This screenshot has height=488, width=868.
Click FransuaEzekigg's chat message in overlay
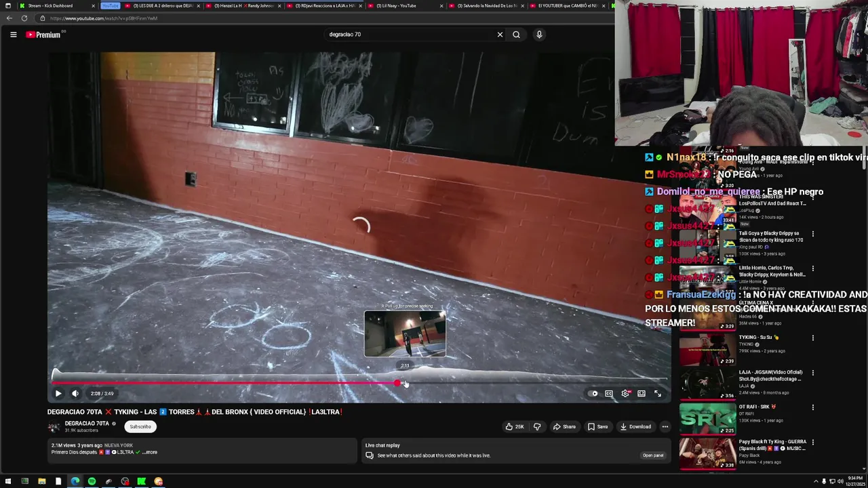(x=756, y=308)
